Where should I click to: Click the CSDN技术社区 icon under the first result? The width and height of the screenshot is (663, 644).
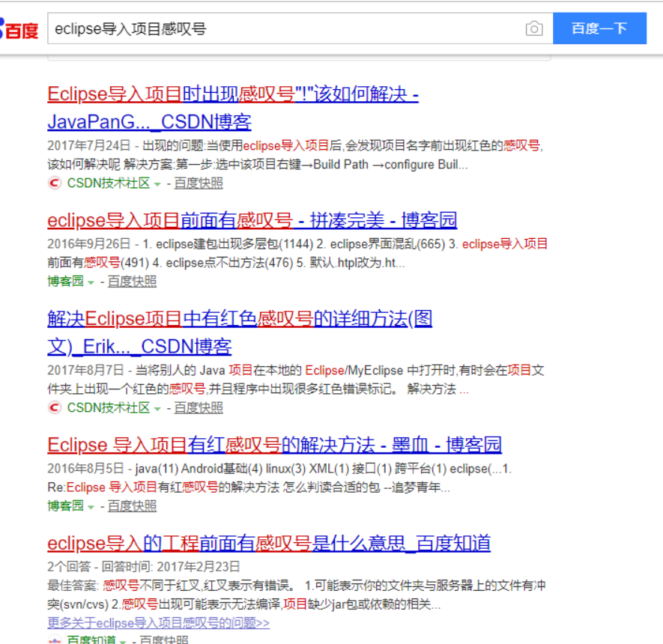(54, 182)
